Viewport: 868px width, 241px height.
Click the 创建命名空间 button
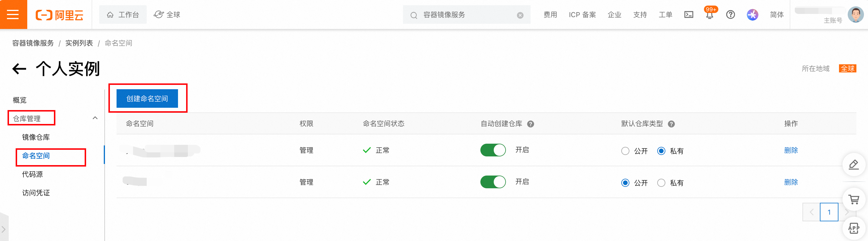147,98
